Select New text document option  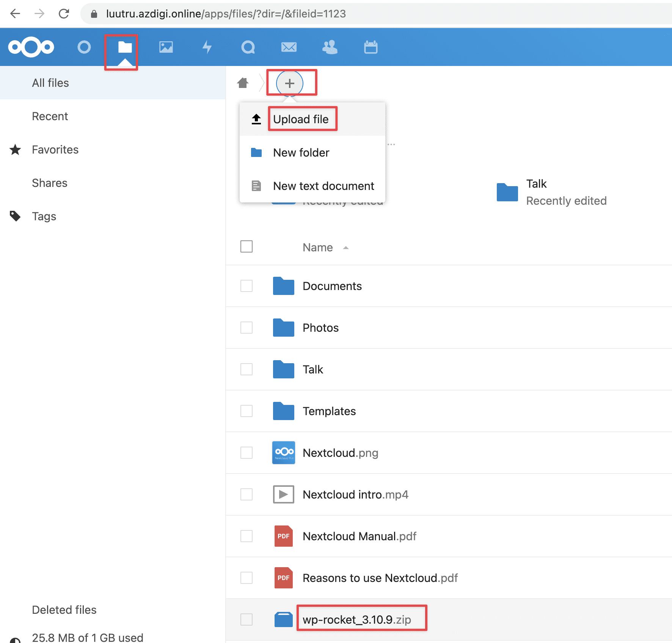tap(323, 186)
